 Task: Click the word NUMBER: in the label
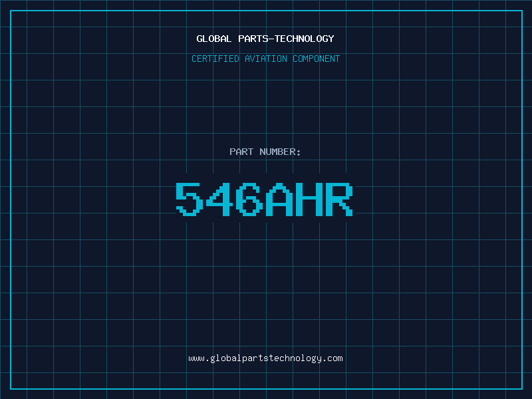coord(280,152)
